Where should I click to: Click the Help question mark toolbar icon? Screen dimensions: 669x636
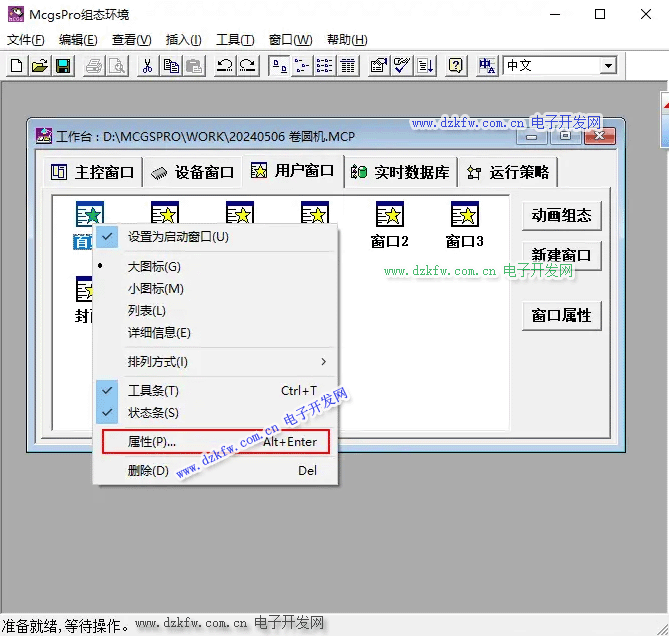(x=455, y=66)
